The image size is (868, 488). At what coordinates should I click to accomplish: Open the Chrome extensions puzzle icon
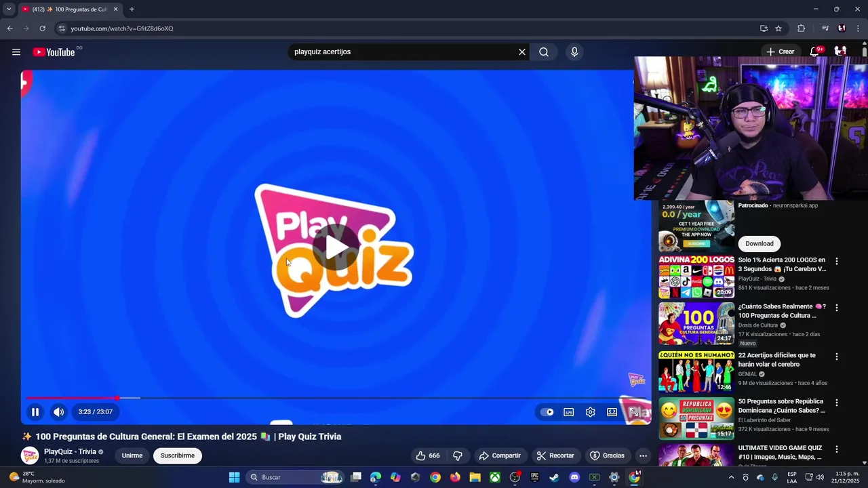[802, 28]
